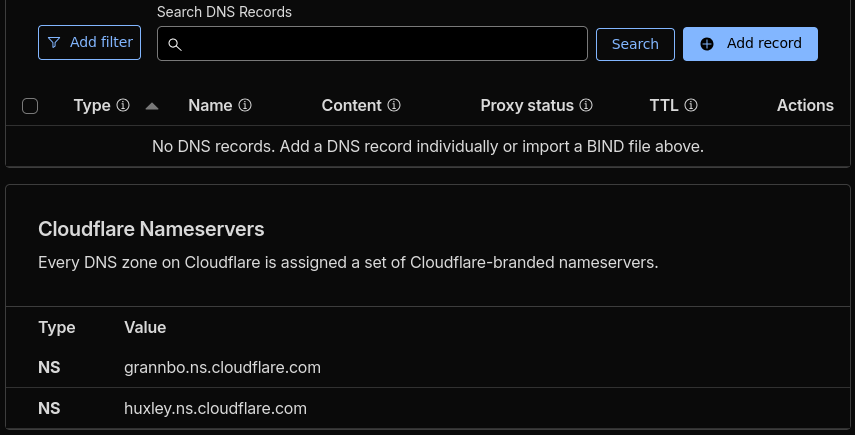Show the Proxy status info tooltip icon
855x435 pixels.
pyautogui.click(x=586, y=105)
